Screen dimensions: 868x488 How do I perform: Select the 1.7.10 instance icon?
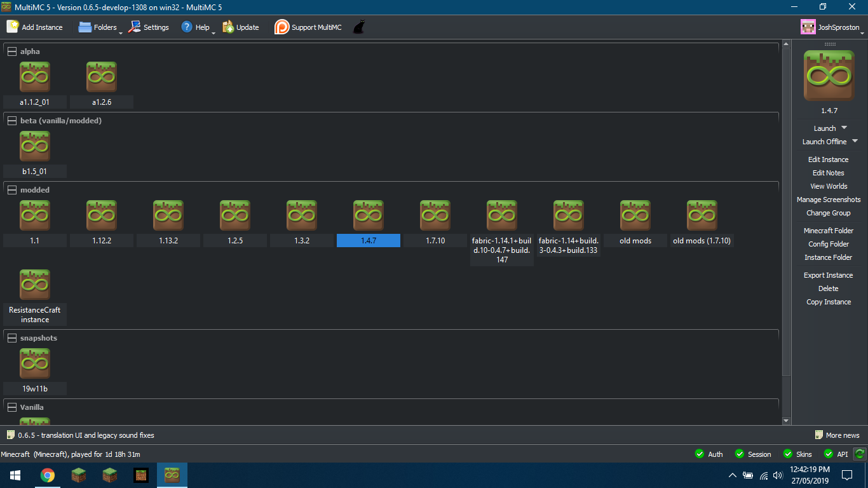click(x=435, y=215)
